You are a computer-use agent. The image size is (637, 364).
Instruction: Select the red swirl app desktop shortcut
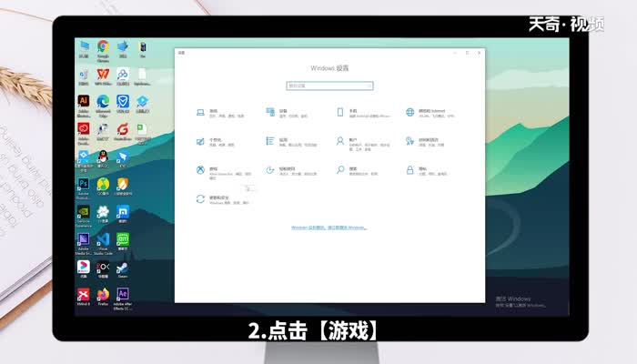123,132
